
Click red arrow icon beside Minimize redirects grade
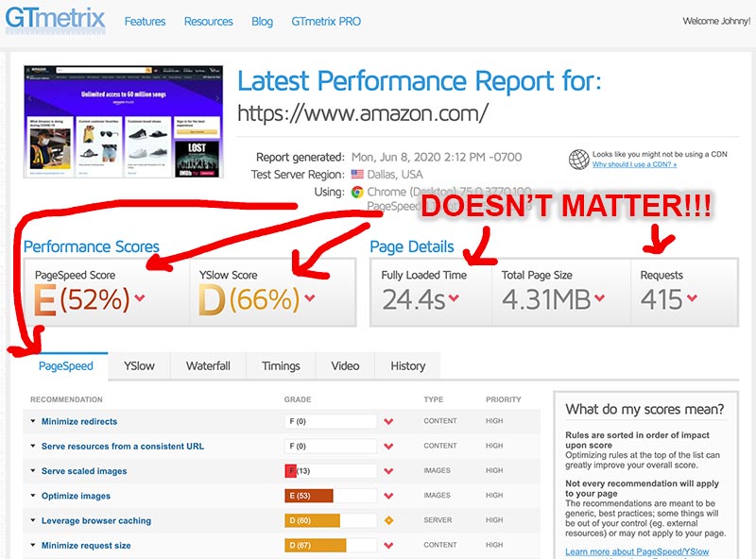(x=387, y=422)
